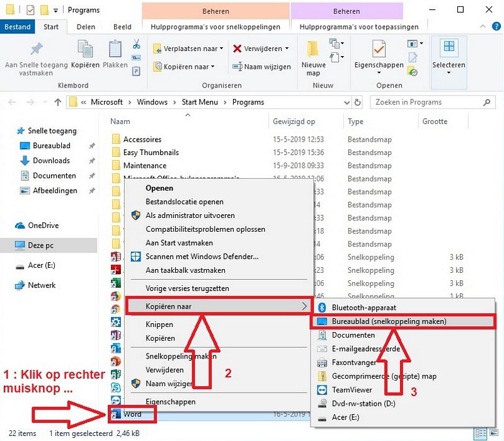This screenshot has width=504, height=441.
Task: Click the Nieuwe map folder icon
Action: [313, 49]
